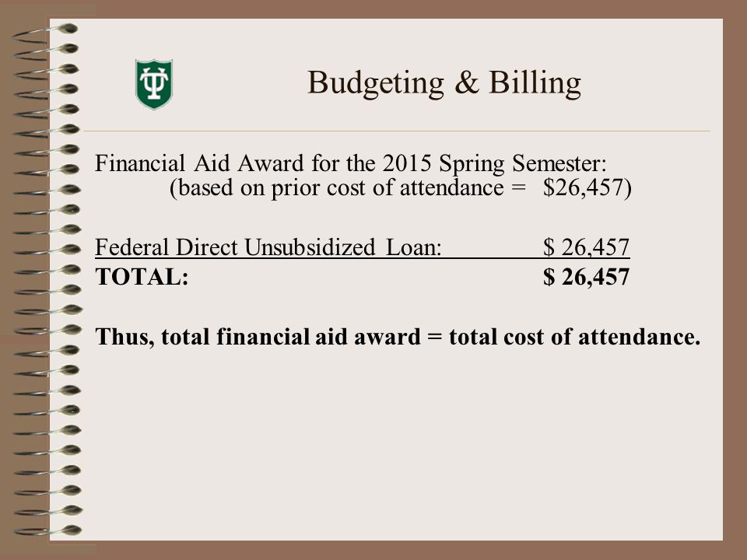Select the $26,457) prior cost amount
747x560 pixels.
587,187
